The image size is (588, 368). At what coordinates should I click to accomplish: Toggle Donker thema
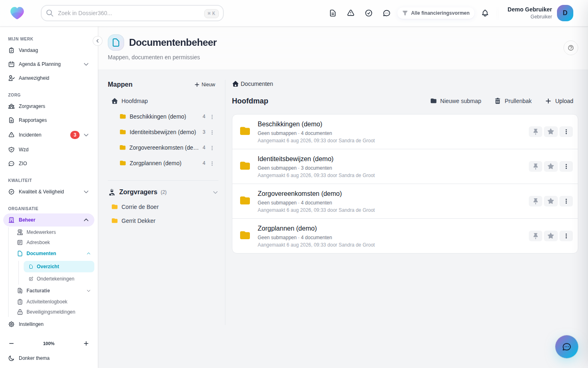[49, 358]
